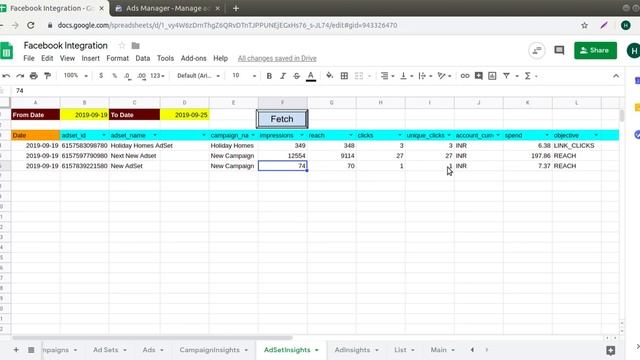Screen dimensions: 640x360
Task: Bookmark this page with star icon
Action: coord(584,25)
